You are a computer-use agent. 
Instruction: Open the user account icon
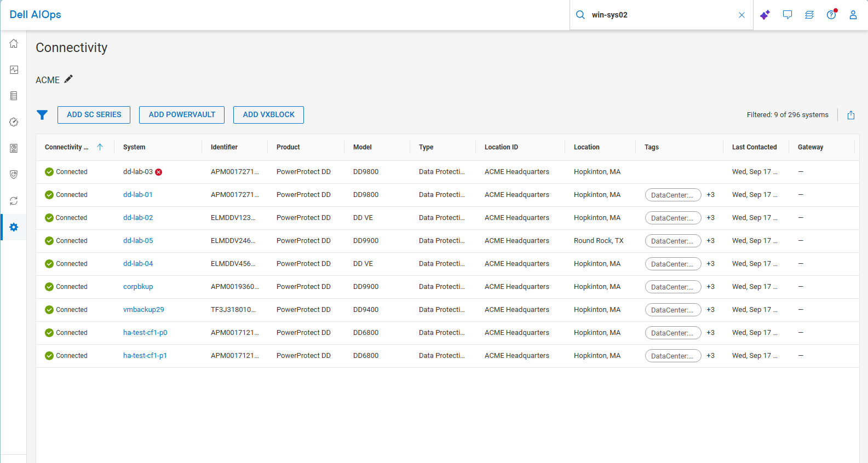(x=853, y=15)
